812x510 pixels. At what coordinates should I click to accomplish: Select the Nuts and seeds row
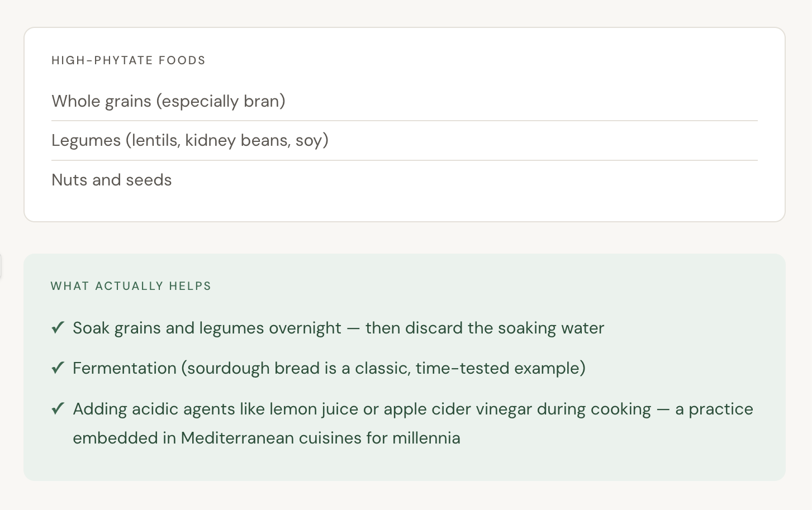tap(111, 180)
